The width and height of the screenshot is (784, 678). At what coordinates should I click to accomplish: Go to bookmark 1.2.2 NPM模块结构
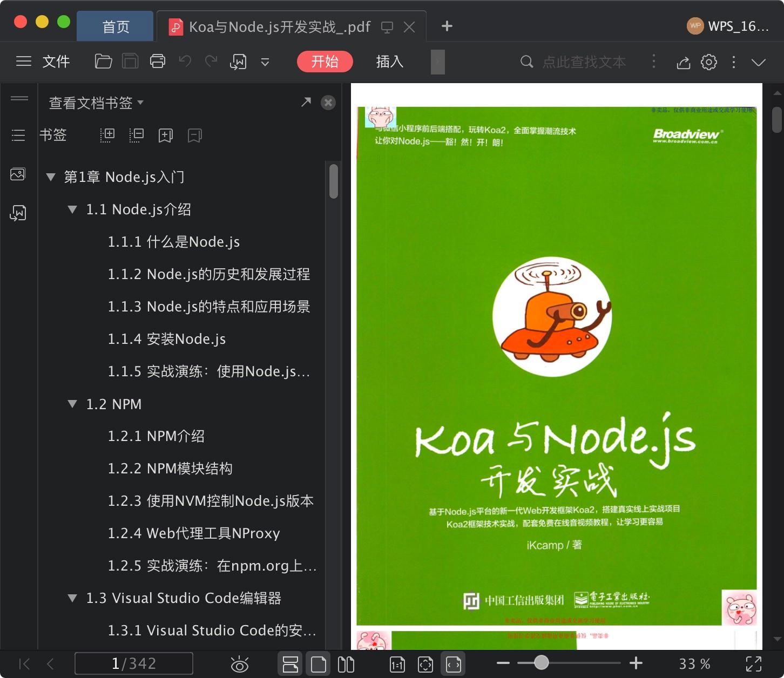[170, 469]
